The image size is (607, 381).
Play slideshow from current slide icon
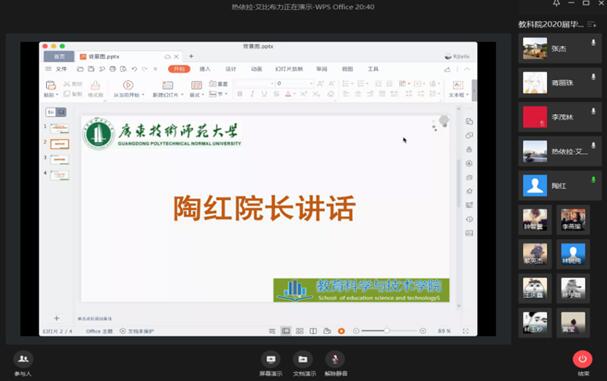[x=128, y=85]
